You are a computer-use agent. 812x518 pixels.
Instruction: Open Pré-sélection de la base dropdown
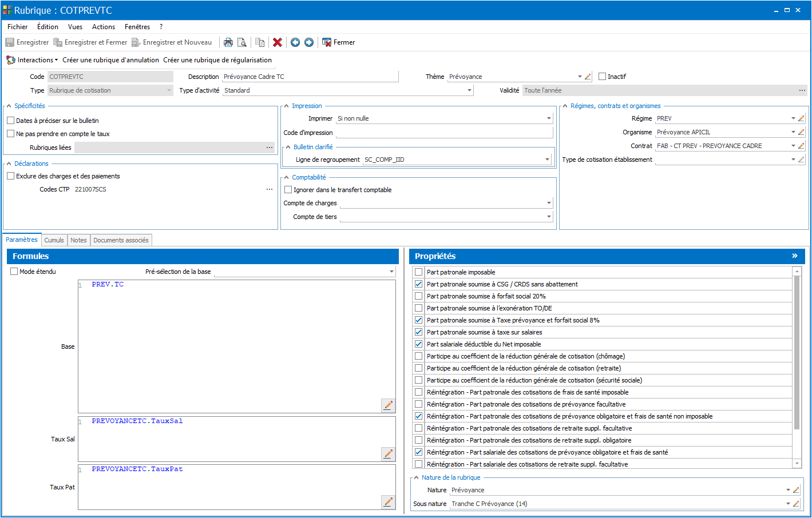(x=391, y=272)
